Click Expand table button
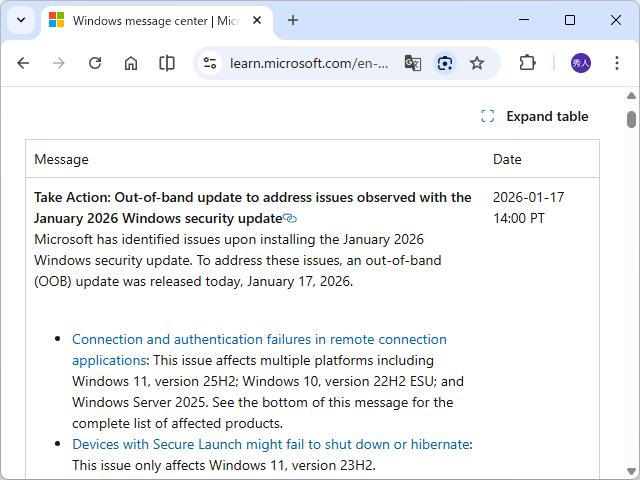Image resolution: width=640 pixels, height=480 pixels. pyautogui.click(x=534, y=116)
